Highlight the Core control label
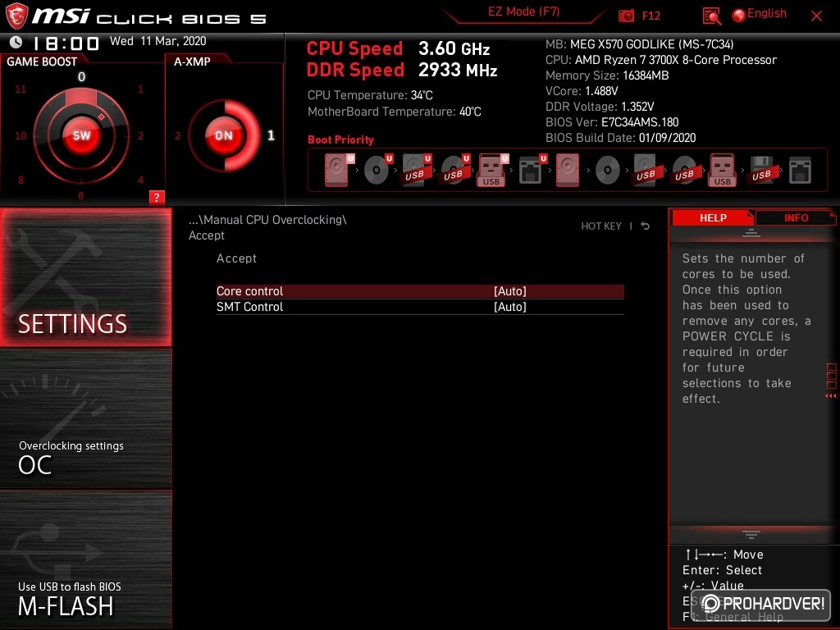The image size is (840, 630). click(249, 291)
